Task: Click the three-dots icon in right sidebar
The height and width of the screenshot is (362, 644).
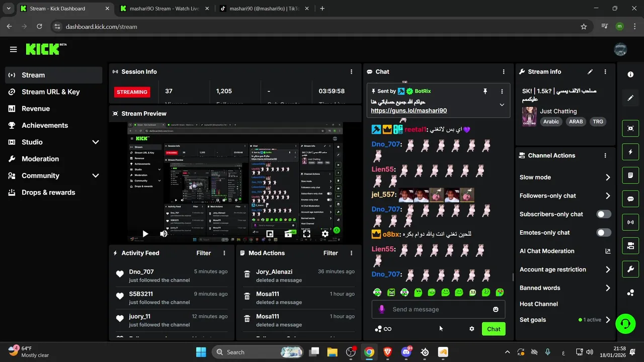Action: (630, 293)
